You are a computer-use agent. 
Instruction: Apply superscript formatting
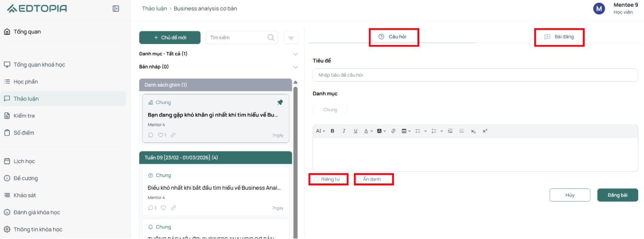485,131
